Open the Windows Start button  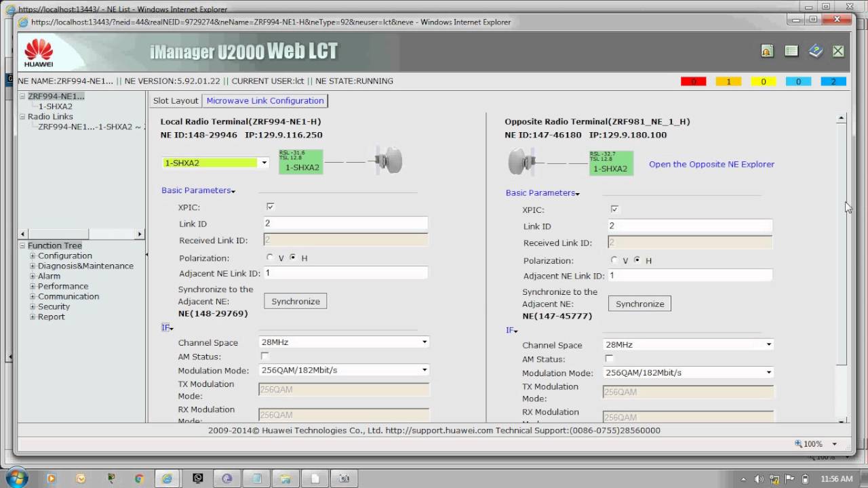tap(16, 478)
